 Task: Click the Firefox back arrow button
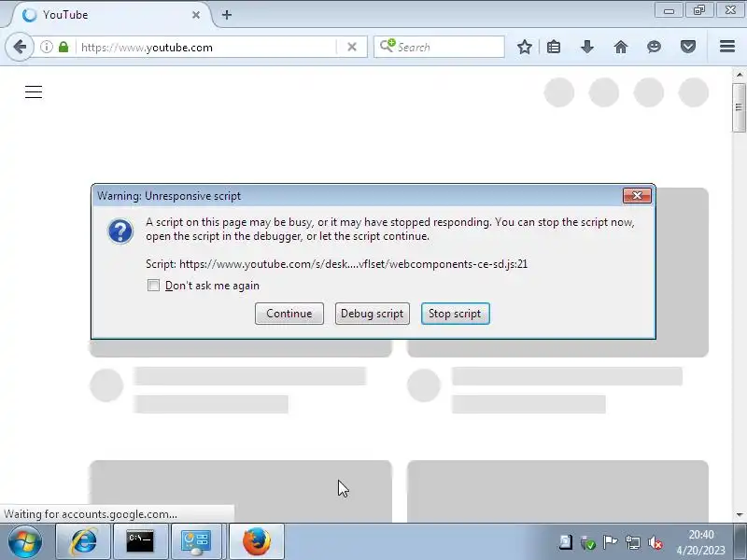tap(20, 48)
